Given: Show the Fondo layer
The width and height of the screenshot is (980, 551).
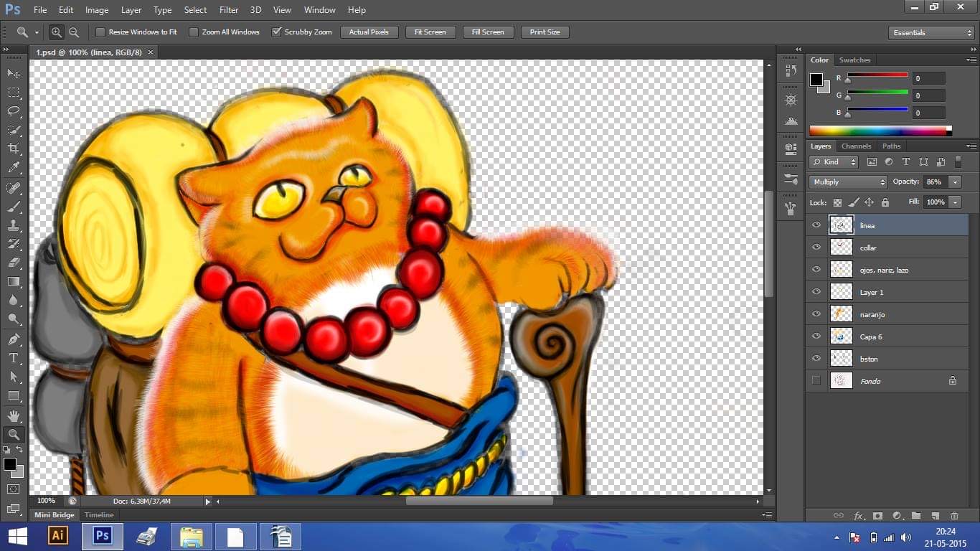Looking at the screenshot, I should coord(816,381).
